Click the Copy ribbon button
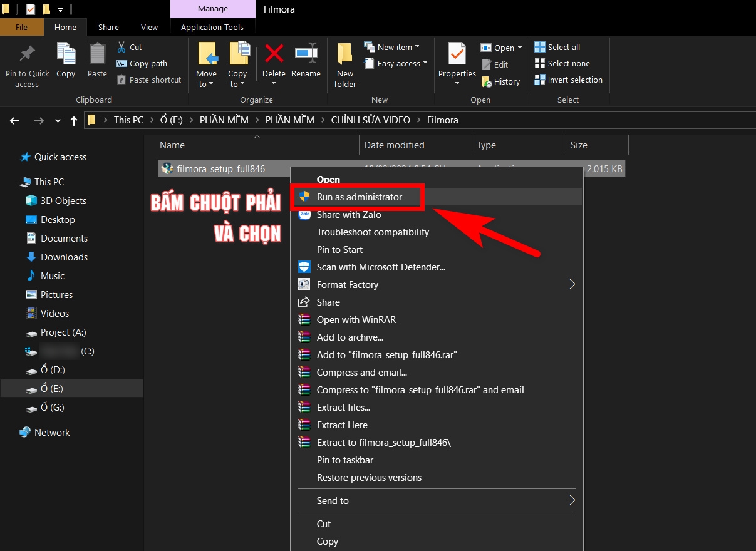The height and width of the screenshot is (551, 756). (66, 61)
